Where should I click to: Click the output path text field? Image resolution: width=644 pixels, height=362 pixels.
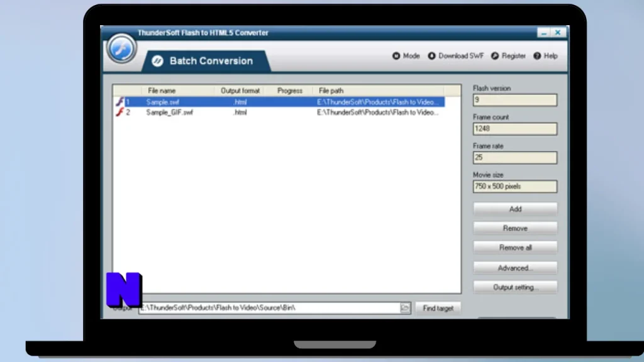coord(269,308)
